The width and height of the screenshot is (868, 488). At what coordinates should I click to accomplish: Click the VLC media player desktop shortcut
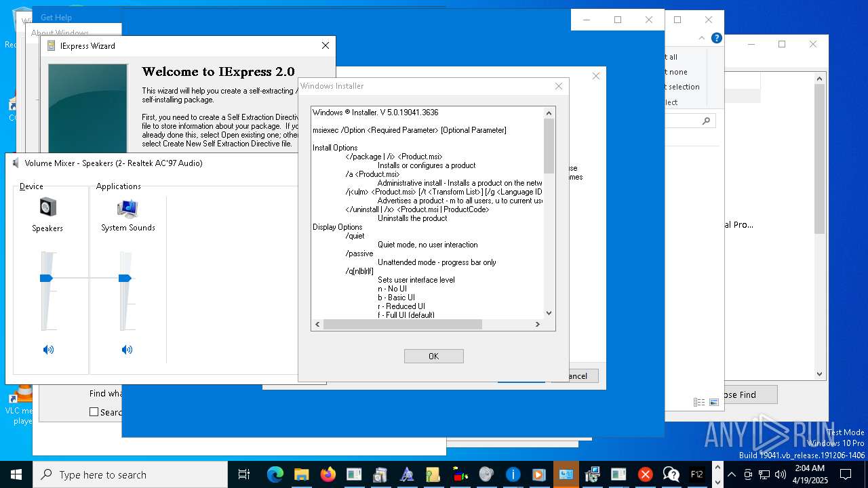click(20, 405)
